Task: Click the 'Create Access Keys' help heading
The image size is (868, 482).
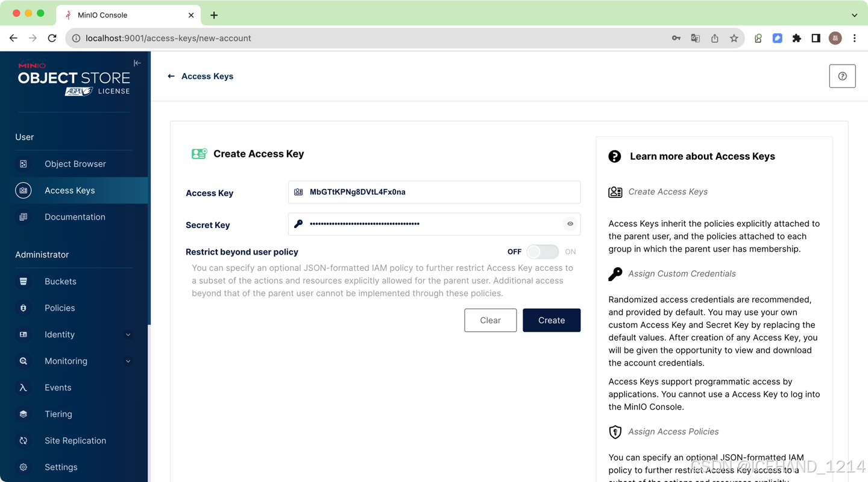Action: pos(668,192)
